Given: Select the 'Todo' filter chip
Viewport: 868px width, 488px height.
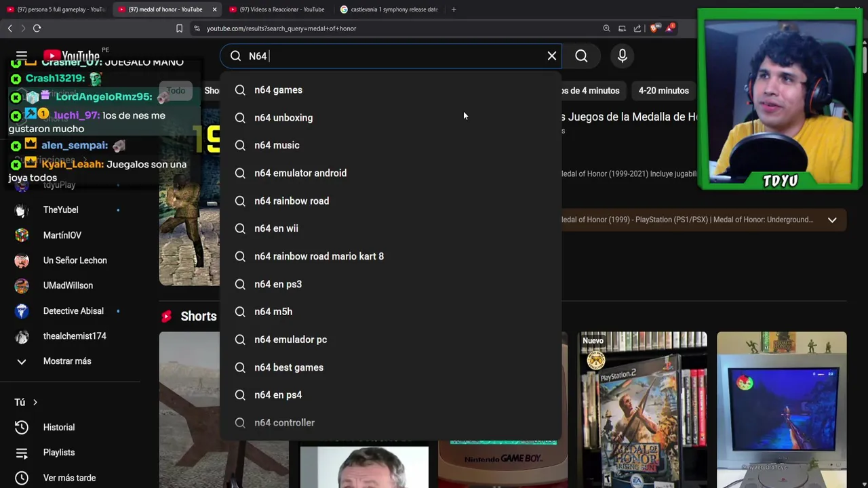Looking at the screenshot, I should (x=176, y=91).
